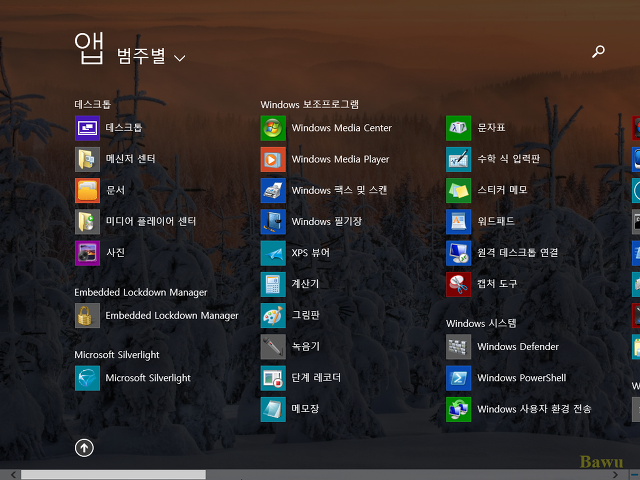Open 수학 식 입력판 icon
The height and width of the screenshot is (480, 640).
458,159
